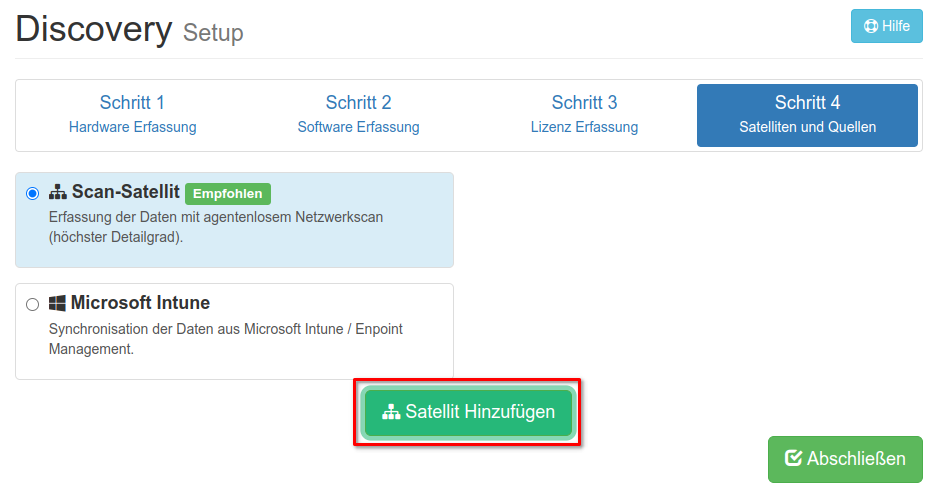
Task: Click the Scan-Satellit description text
Action: (215, 227)
